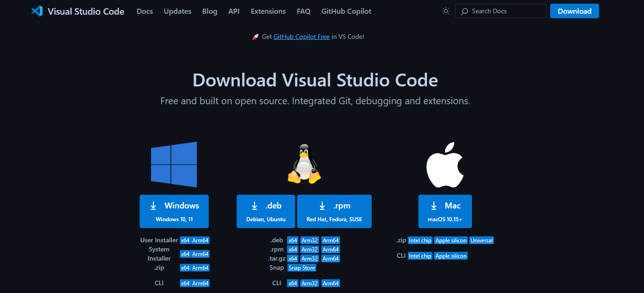Click the Windows "System Installer" label
The image size is (644, 293).
pos(159,254)
